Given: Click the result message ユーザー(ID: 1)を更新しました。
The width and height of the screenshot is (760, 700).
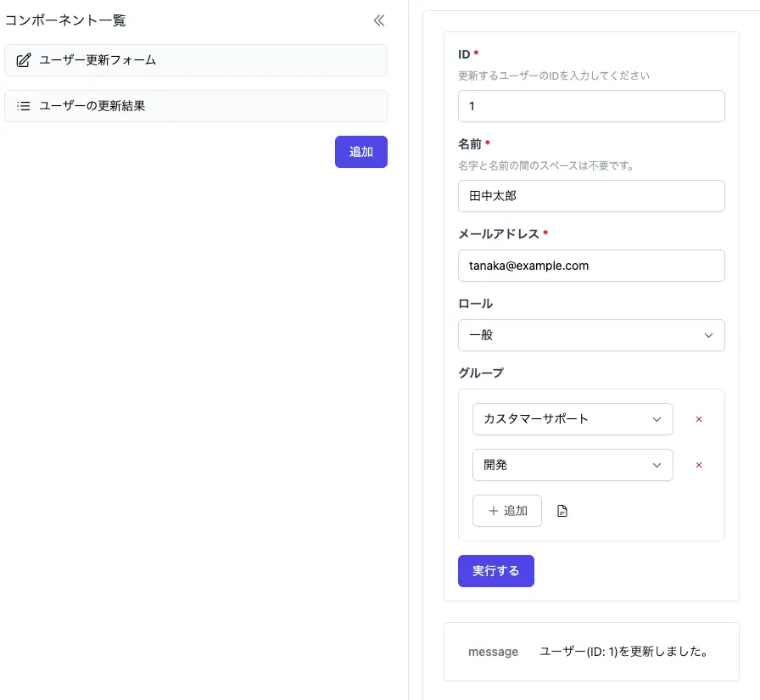Looking at the screenshot, I should click(x=623, y=652).
